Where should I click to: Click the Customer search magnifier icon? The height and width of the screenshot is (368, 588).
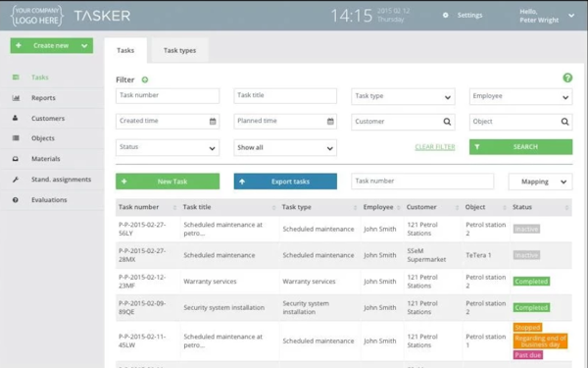click(x=447, y=122)
